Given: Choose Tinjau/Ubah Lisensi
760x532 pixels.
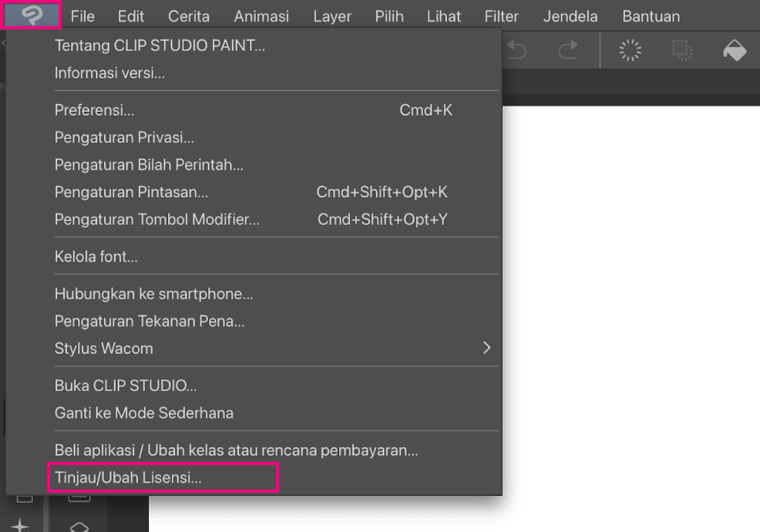Looking at the screenshot, I should coord(128,478).
